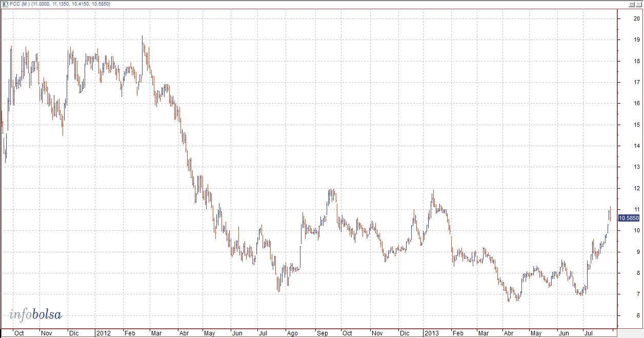Click the chart icon beside FCC title
Screen dimensions: 644x338
point(5,4)
